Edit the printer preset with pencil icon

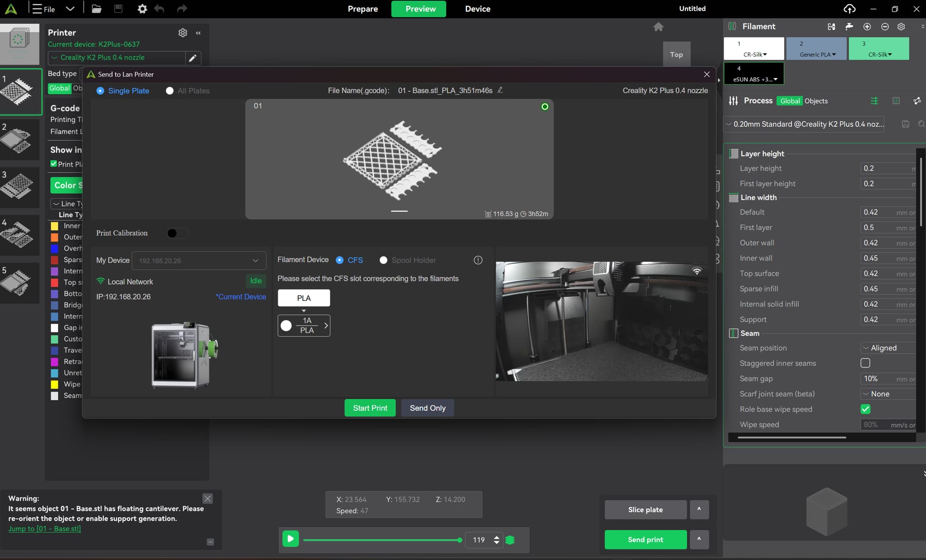click(x=192, y=58)
